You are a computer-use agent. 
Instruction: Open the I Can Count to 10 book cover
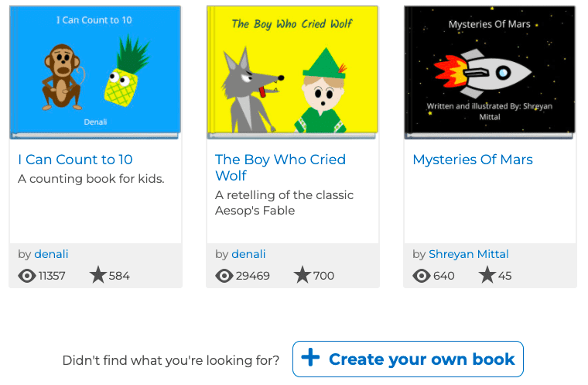point(95,72)
